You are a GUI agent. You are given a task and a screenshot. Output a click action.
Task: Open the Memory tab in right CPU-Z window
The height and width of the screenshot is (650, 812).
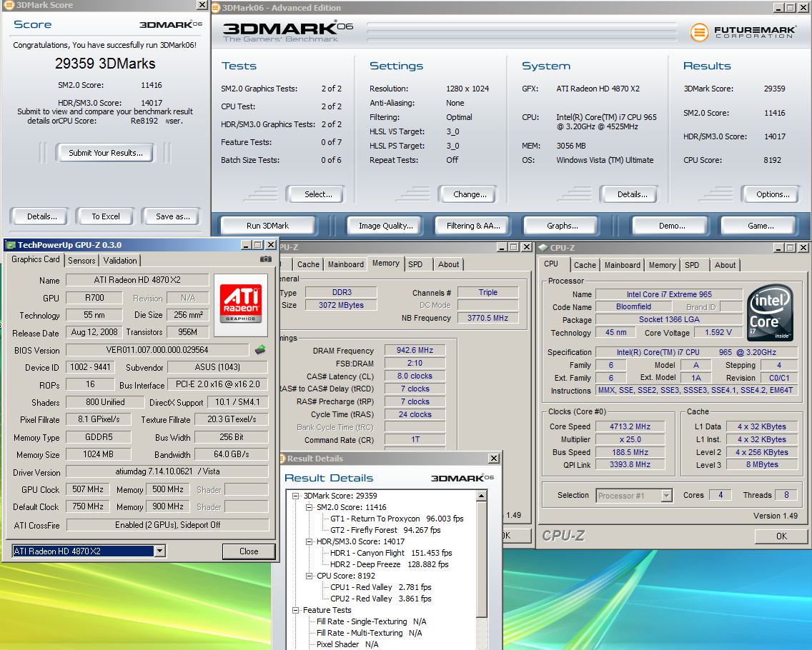(x=663, y=265)
